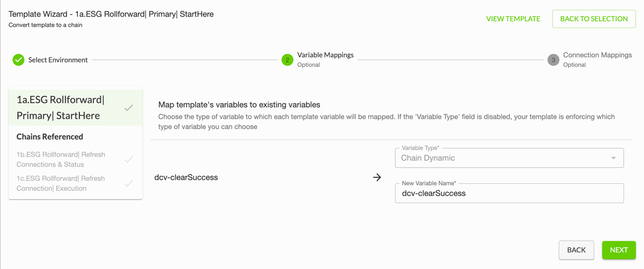Click the green checkmark Select Environment step icon
Image resolution: width=644 pixels, height=269 pixels.
click(x=18, y=60)
